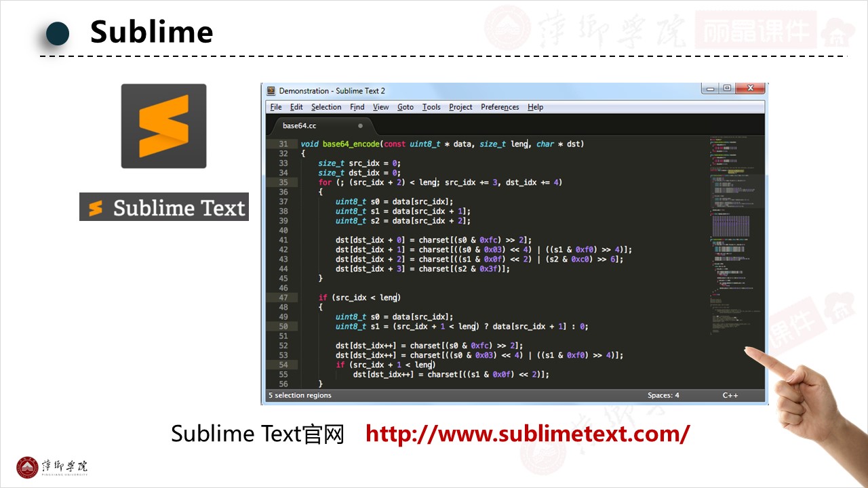The width and height of the screenshot is (868, 488).
Task: Click the 'uint8_t s1 = (src_idx + 1 < leng)' line
Action: pyautogui.click(x=462, y=326)
